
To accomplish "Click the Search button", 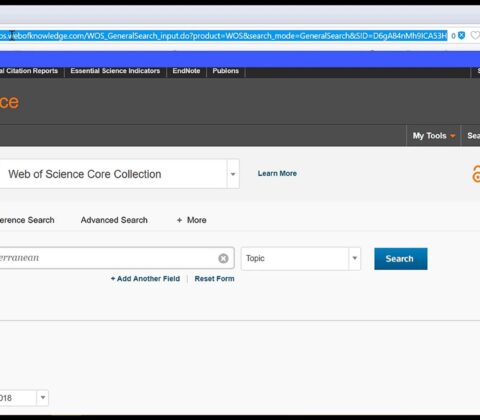I will (401, 259).
